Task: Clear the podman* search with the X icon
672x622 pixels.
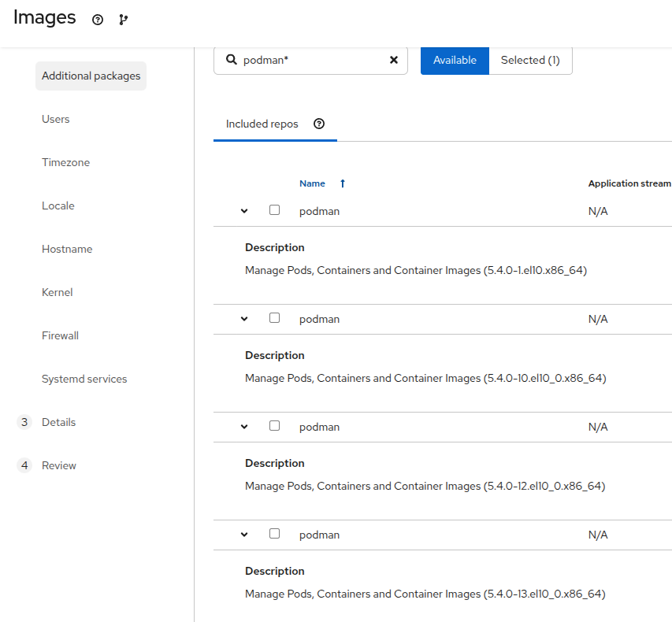Action: (394, 60)
